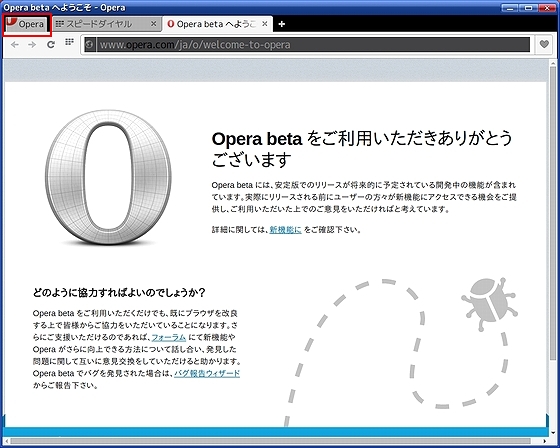Open the バグ報告ウィザード link
The image size is (560, 448).
pos(207,374)
